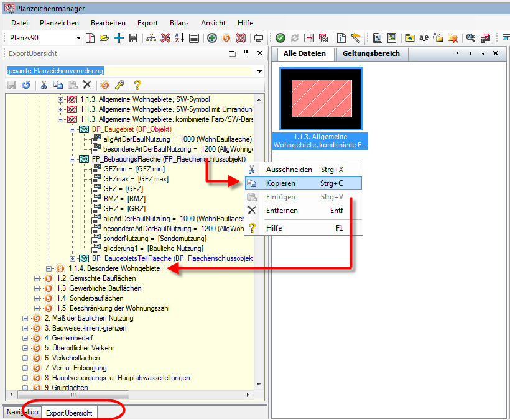Open the Planzv90 dropdown
The image size is (510, 420).
tap(78, 39)
